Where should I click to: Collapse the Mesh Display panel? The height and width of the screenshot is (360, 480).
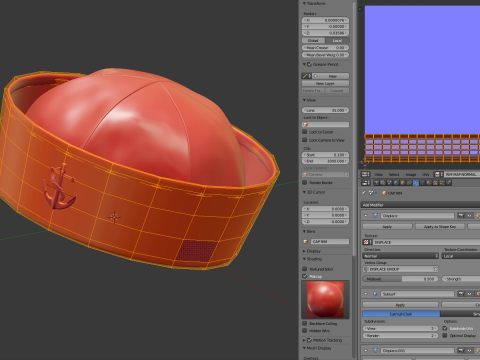click(x=304, y=348)
